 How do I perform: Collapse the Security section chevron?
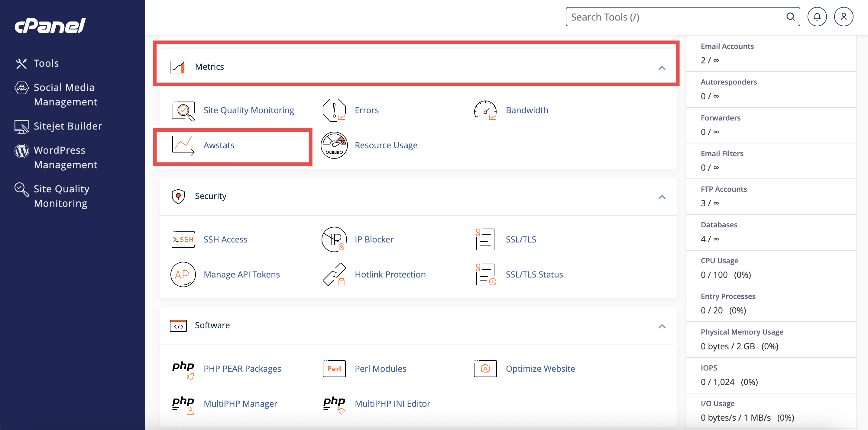coord(662,197)
